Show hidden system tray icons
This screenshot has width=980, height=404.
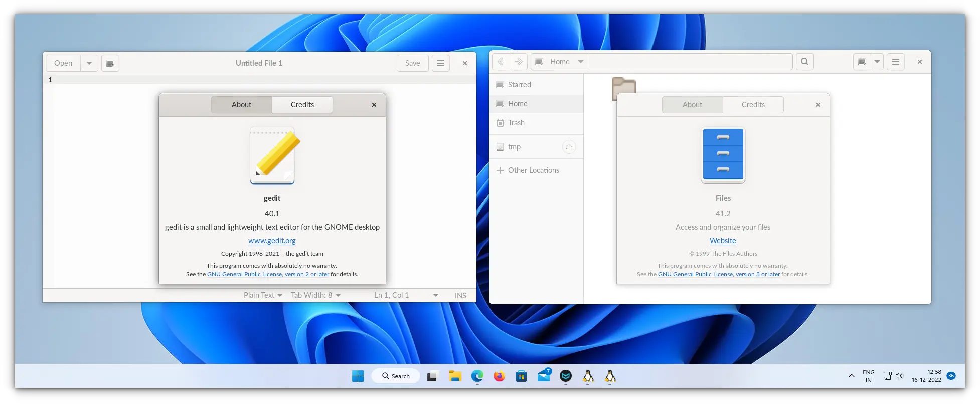click(x=851, y=376)
